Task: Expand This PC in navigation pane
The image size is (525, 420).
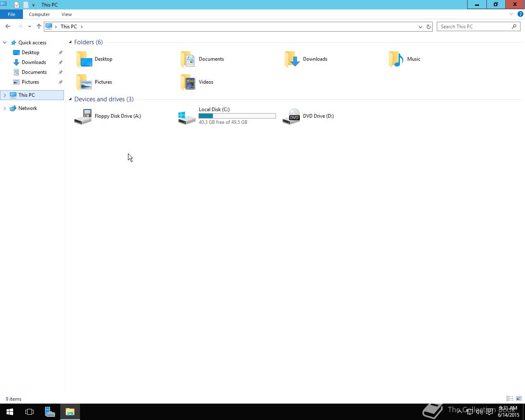Action: pyautogui.click(x=5, y=95)
